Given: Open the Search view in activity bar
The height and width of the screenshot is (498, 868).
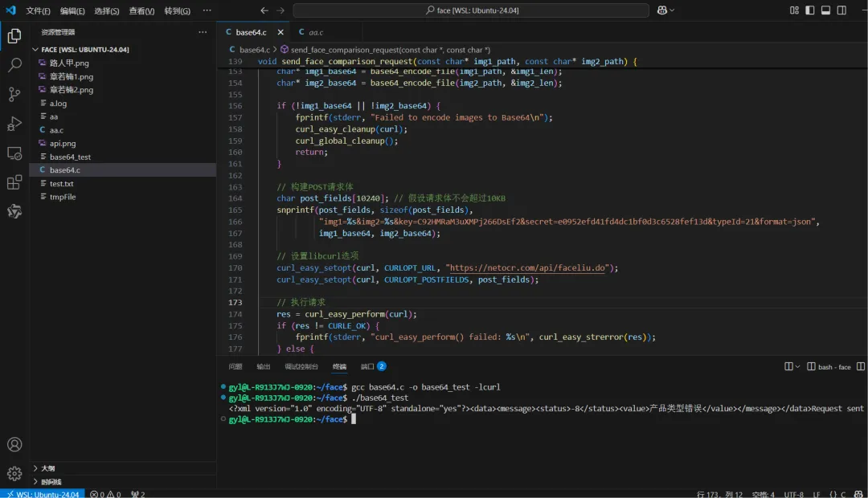Looking at the screenshot, I should tap(14, 65).
